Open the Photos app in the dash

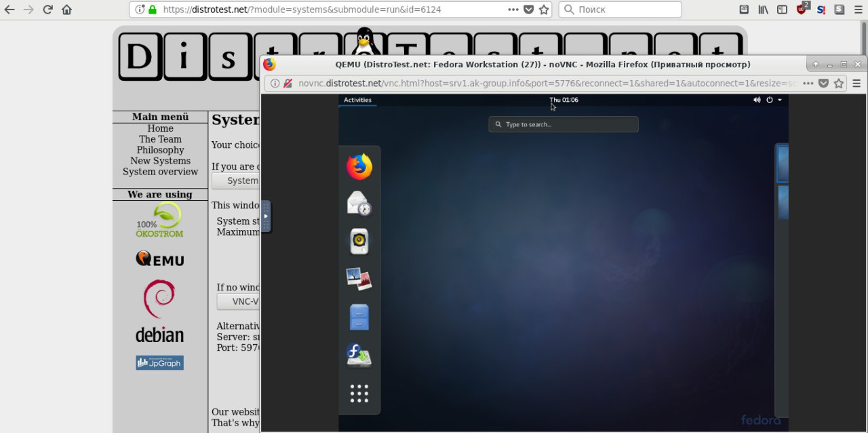click(359, 278)
